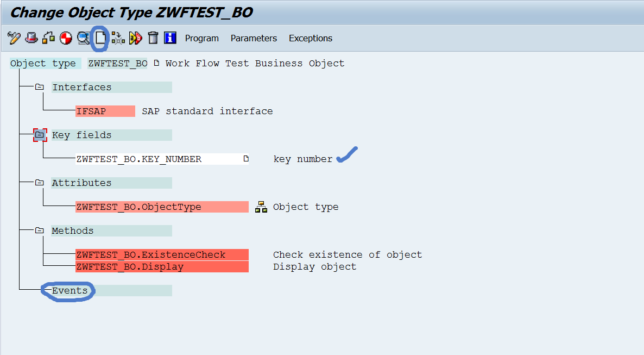Select the IFSAP interface entry

pyautogui.click(x=105, y=111)
